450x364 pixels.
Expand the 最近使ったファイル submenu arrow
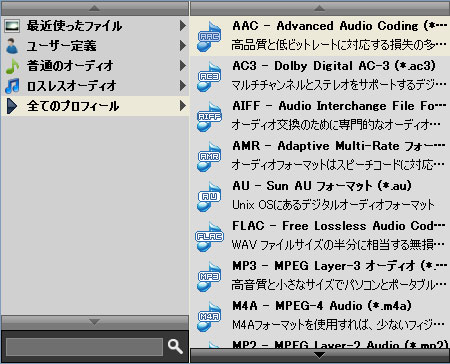(x=182, y=26)
